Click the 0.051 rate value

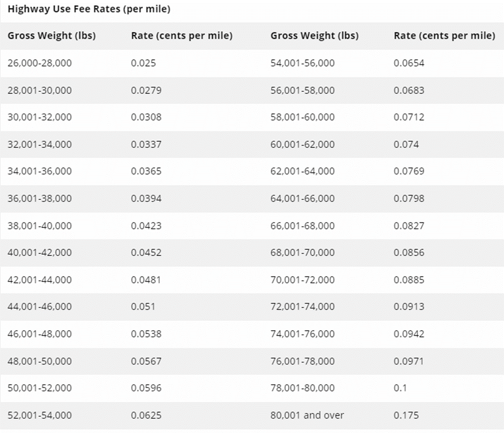click(143, 306)
